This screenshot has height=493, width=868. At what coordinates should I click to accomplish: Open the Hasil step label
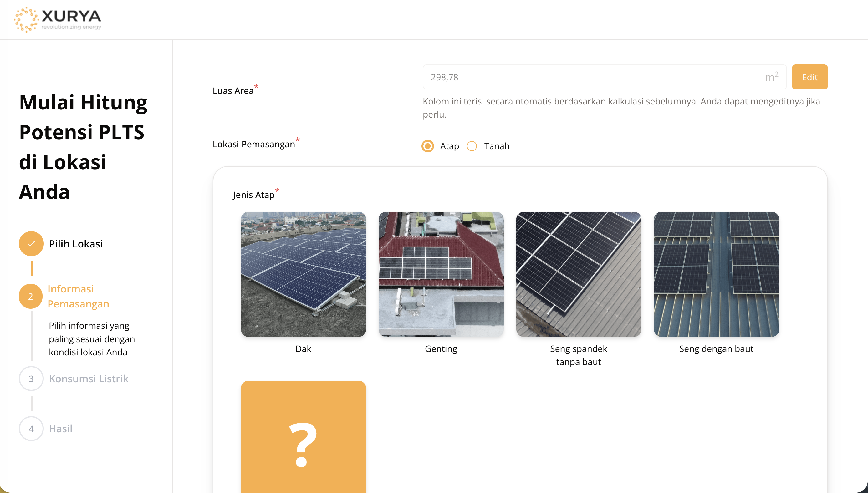point(61,428)
